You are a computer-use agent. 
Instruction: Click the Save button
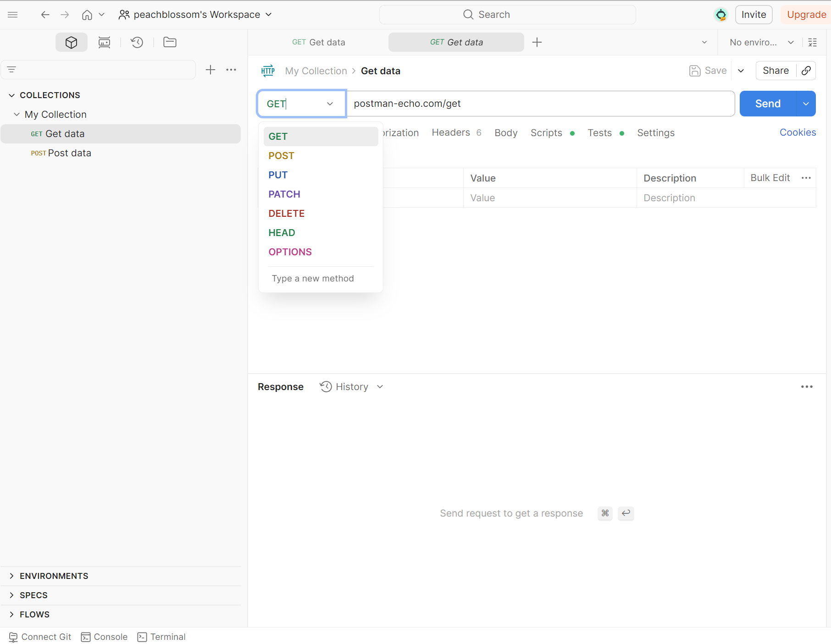[708, 71]
